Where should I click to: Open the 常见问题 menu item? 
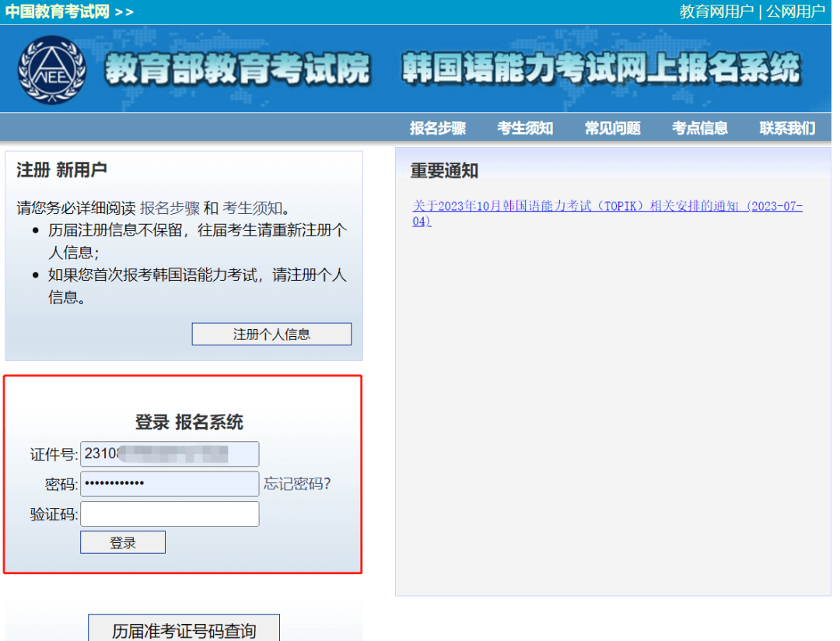[x=612, y=128]
